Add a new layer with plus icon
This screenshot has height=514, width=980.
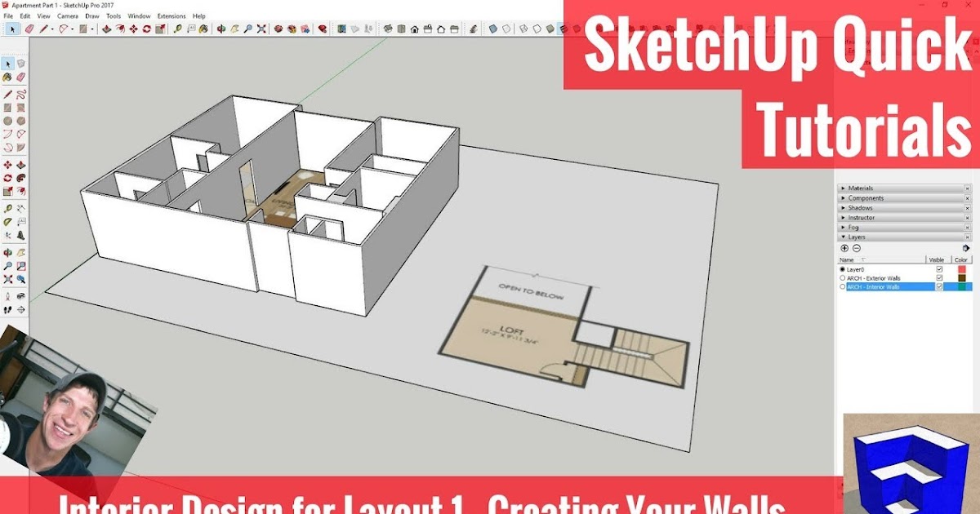point(844,248)
